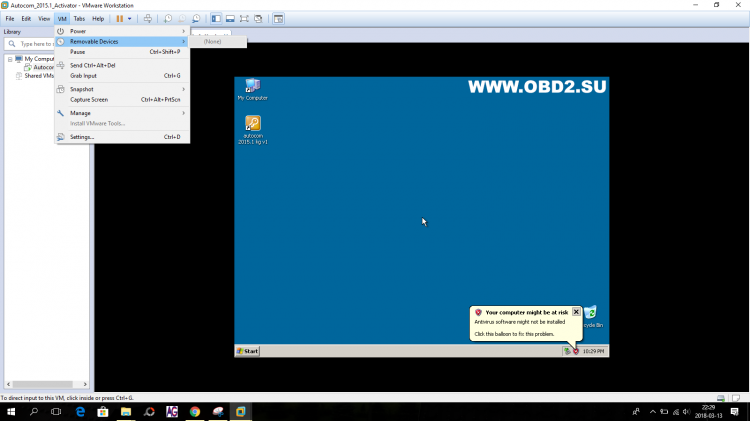Open the autocom 2015.1 kg desktop shortcut
Screen dimensions: 750x421
click(253, 124)
